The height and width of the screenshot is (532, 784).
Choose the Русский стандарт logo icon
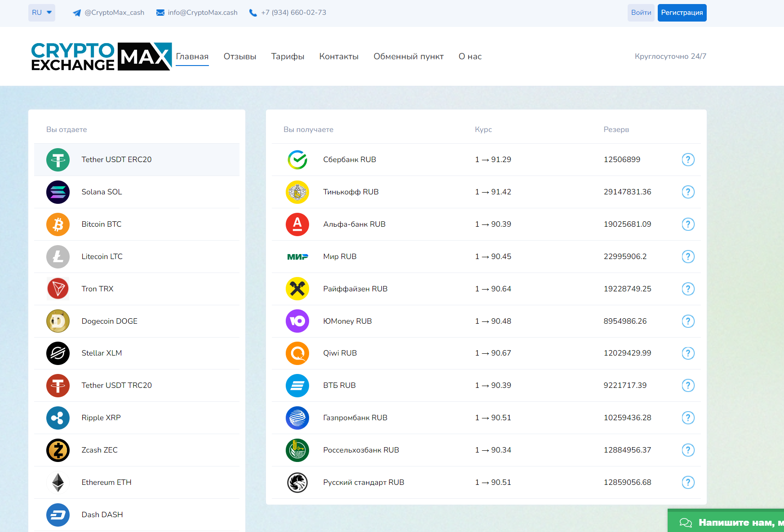(x=297, y=483)
